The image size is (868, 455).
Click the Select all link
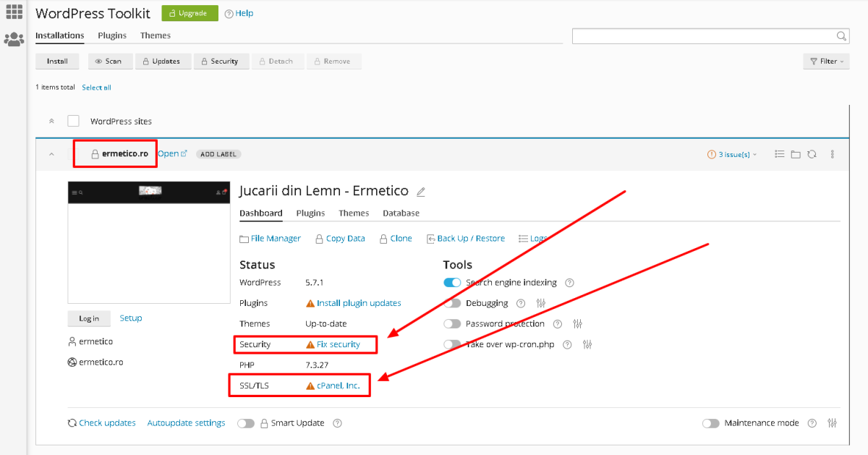click(96, 88)
